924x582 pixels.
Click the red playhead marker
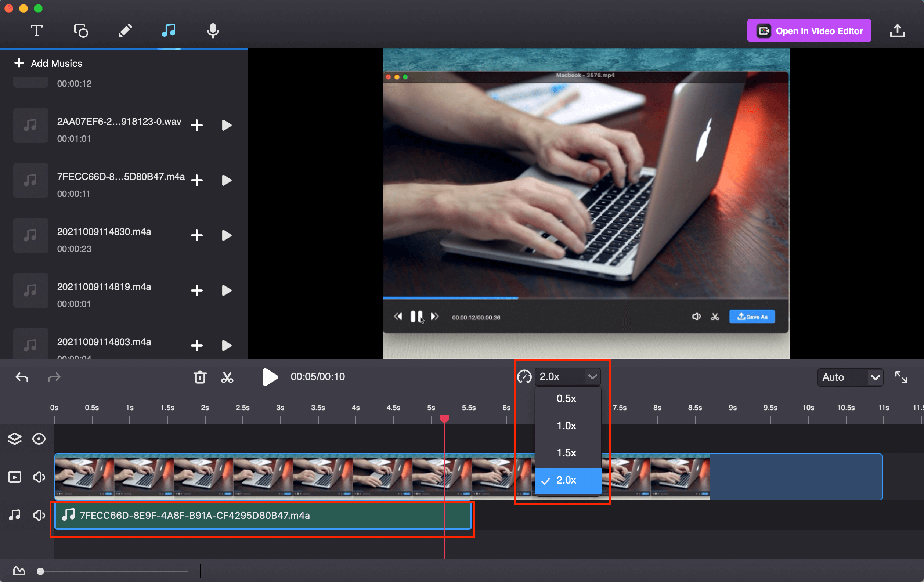tap(444, 418)
